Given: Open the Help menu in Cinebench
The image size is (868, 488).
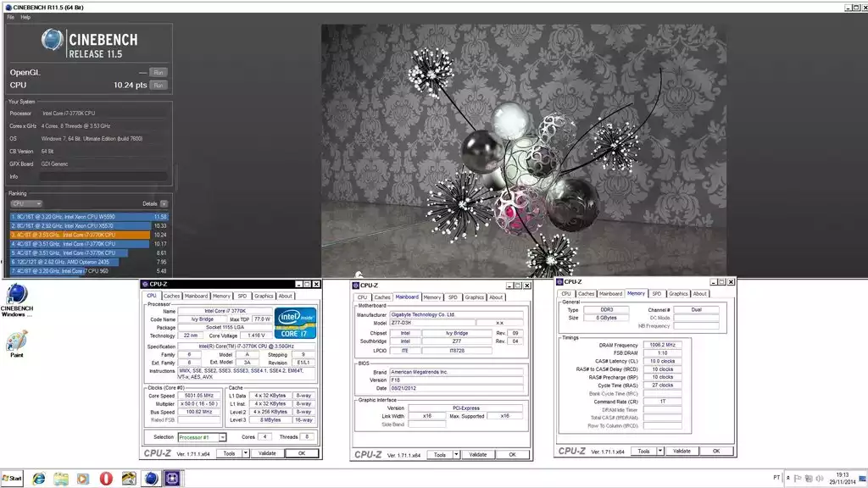Looking at the screenshot, I should click(x=25, y=17).
